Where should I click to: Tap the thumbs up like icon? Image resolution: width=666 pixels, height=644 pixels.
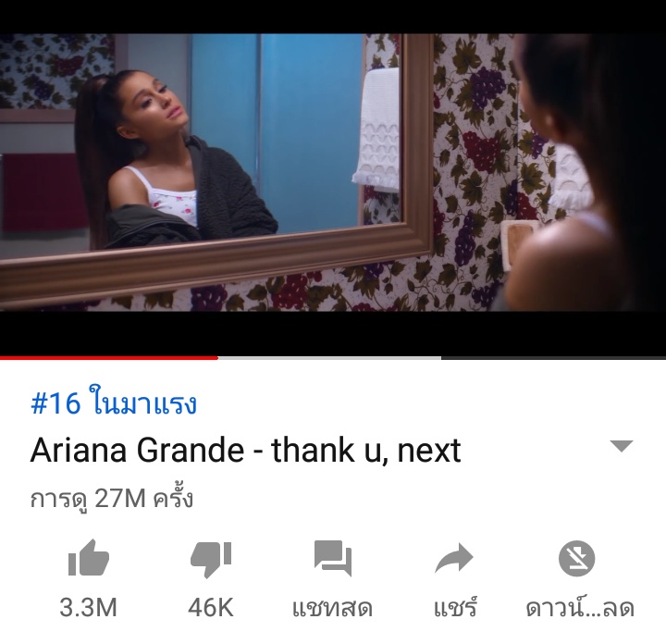(x=89, y=557)
